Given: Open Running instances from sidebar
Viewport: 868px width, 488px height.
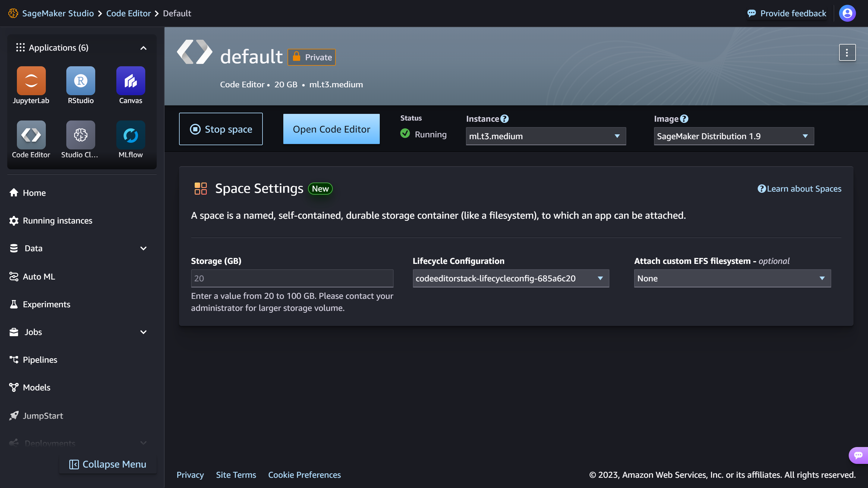Looking at the screenshot, I should click(x=57, y=221).
